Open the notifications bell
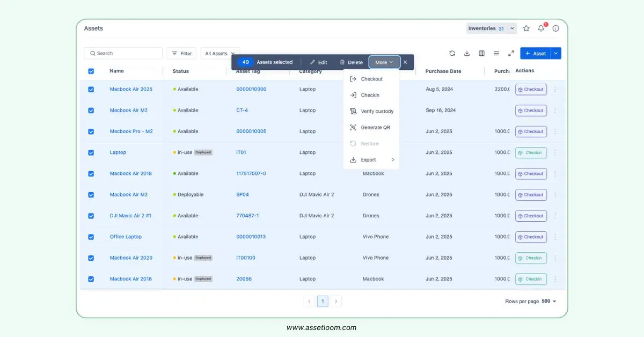 coord(541,28)
